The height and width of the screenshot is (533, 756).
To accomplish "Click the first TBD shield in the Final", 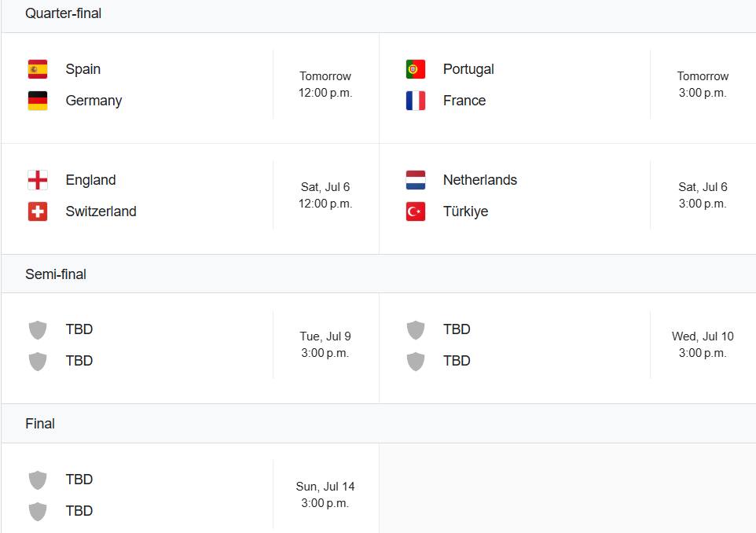I will [x=38, y=480].
